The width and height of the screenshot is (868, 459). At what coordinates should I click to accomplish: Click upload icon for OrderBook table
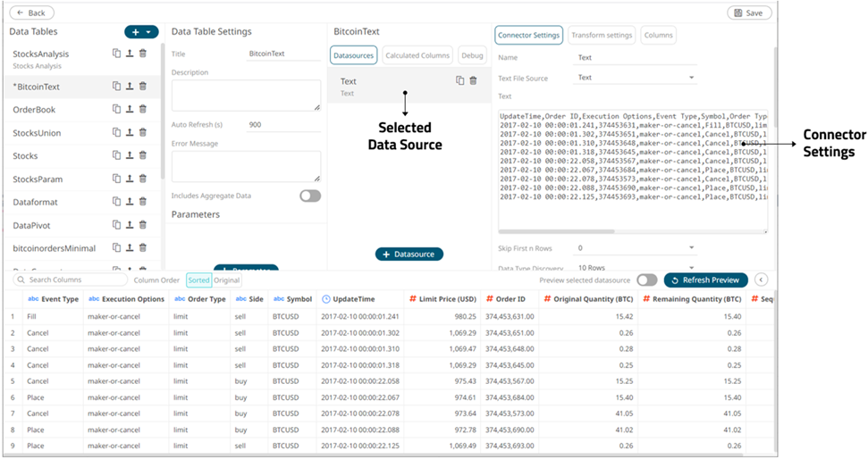click(x=130, y=109)
